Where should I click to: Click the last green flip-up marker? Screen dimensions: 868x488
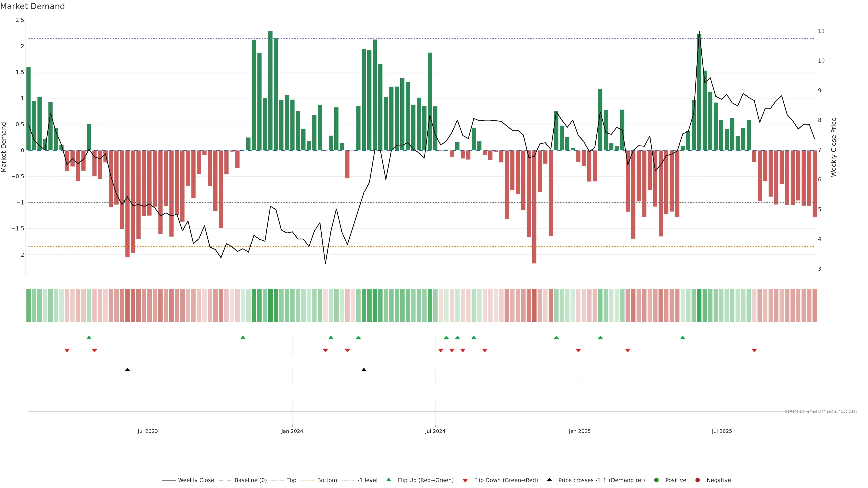point(683,338)
